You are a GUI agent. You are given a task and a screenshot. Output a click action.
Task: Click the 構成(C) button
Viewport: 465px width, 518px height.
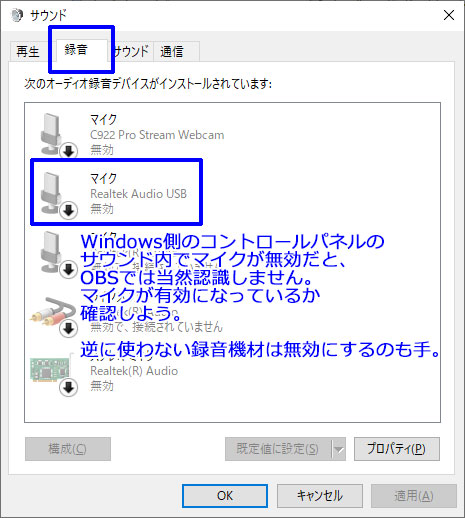point(68,449)
